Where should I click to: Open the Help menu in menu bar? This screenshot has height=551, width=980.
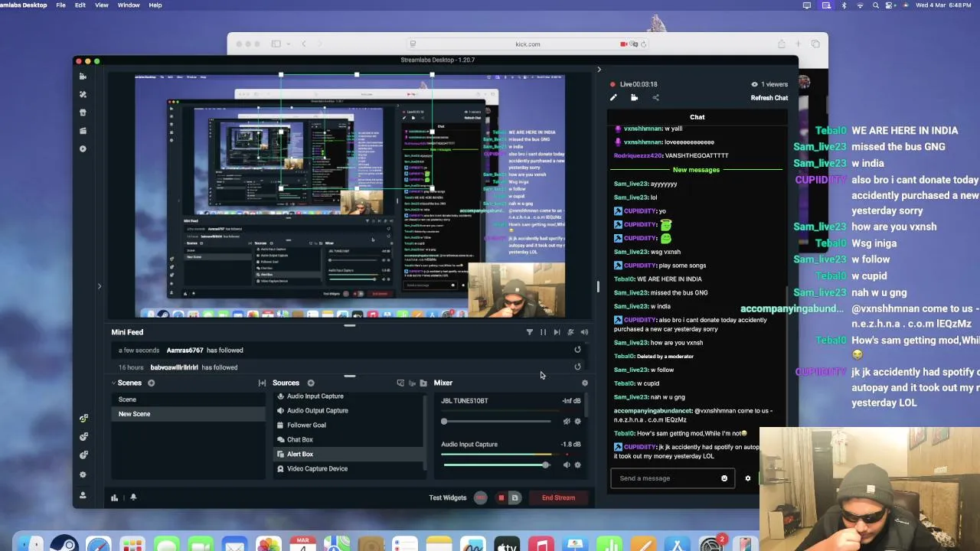point(155,5)
